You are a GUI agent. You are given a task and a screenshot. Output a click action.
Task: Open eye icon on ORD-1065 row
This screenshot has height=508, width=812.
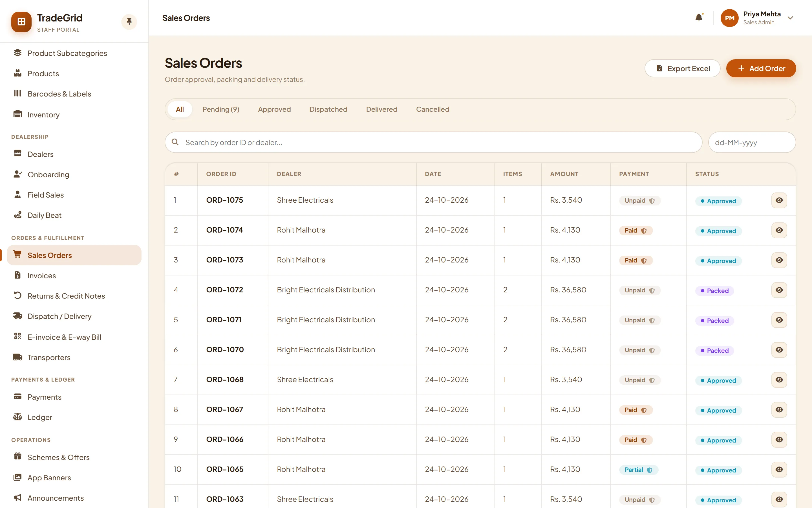[779, 469]
